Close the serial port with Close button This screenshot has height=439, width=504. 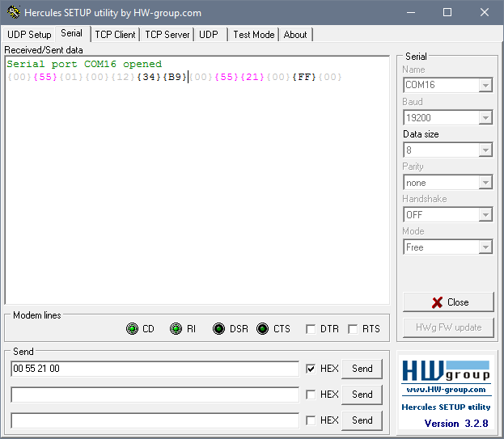pos(448,302)
